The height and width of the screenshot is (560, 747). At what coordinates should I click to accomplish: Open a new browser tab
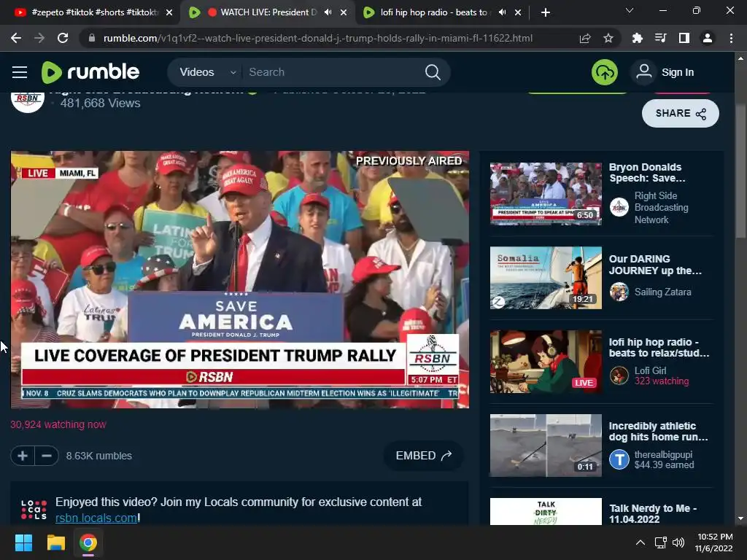click(x=546, y=12)
